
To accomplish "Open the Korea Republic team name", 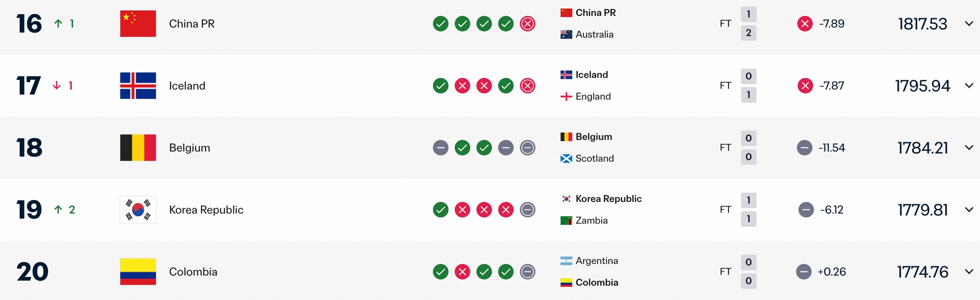I will [206, 210].
